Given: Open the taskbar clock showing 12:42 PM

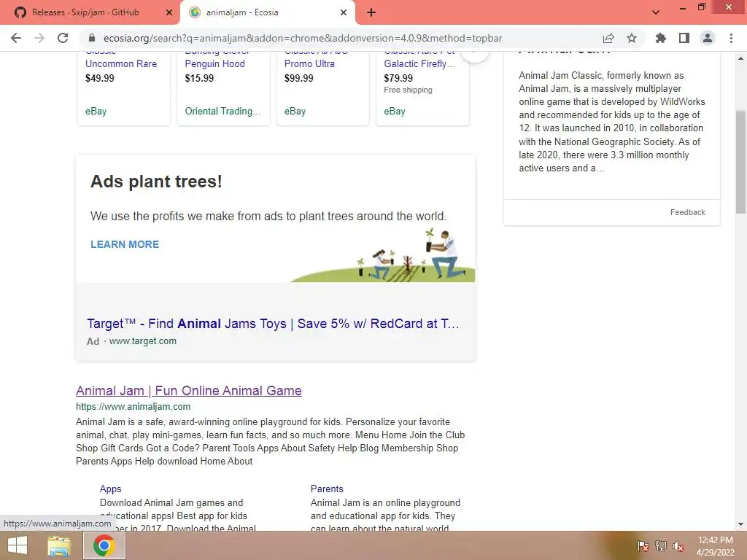Looking at the screenshot, I should coord(715,546).
